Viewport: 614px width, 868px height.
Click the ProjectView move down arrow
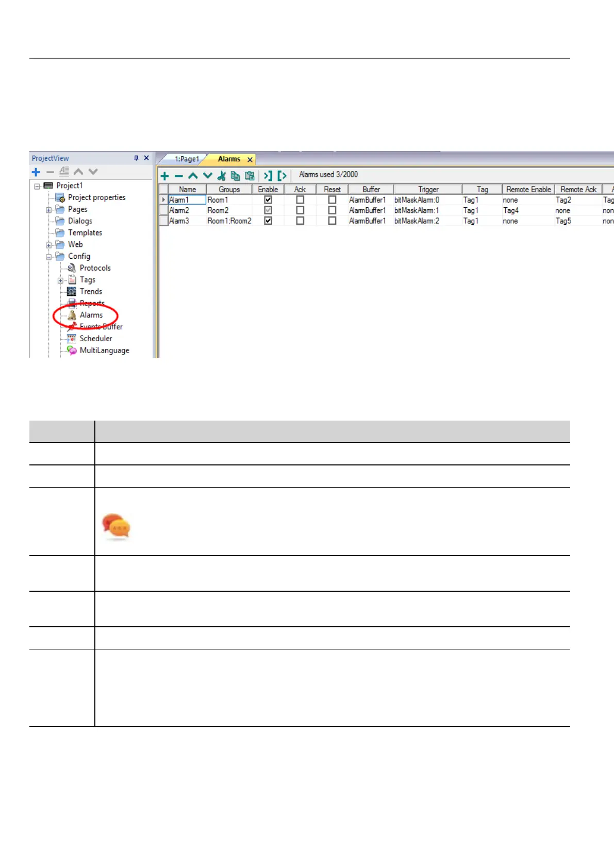coord(93,172)
